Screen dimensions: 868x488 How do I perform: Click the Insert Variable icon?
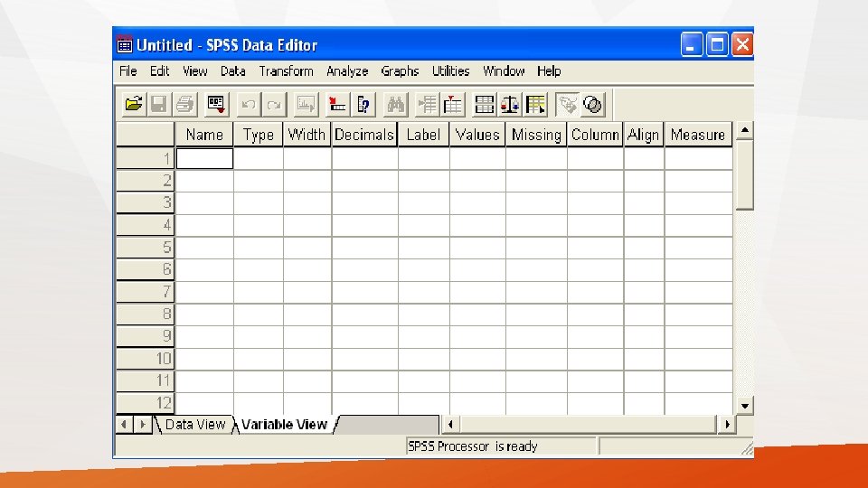[x=452, y=104]
